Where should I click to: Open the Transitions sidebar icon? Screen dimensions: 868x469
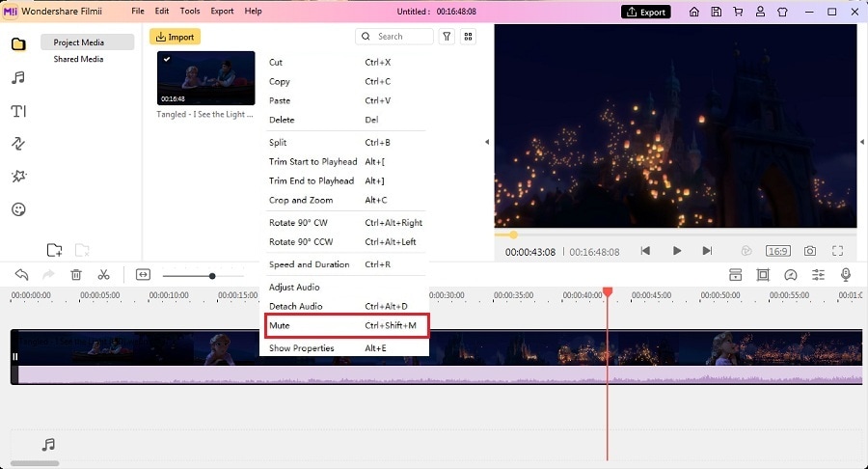tap(18, 144)
